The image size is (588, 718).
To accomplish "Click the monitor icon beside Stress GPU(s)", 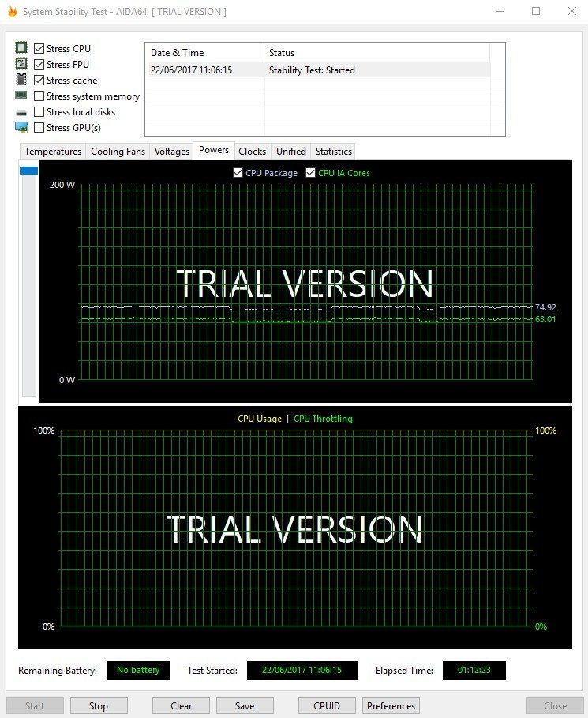I will (21, 127).
